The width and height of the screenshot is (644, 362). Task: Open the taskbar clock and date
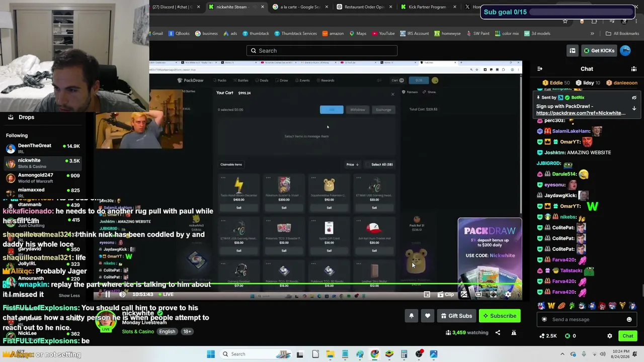[x=621, y=354]
